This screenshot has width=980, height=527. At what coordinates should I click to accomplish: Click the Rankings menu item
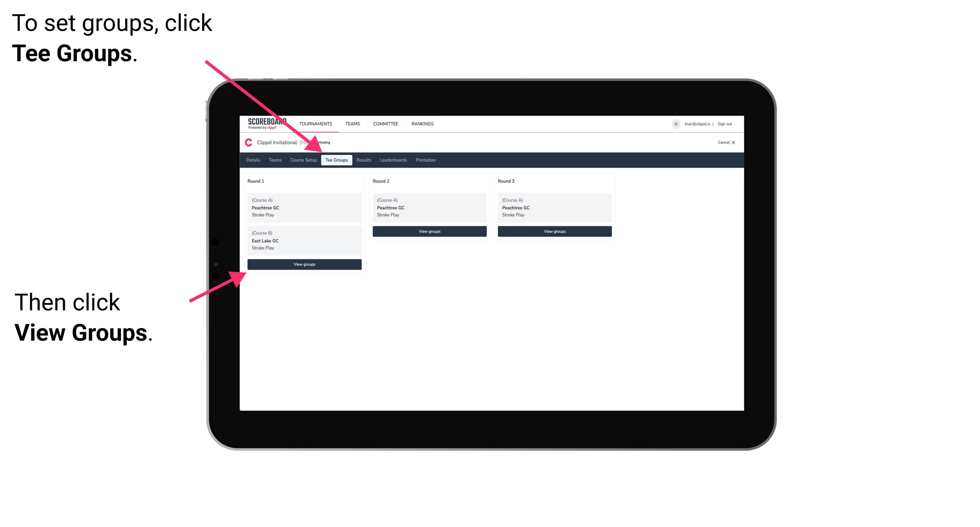pyautogui.click(x=422, y=124)
